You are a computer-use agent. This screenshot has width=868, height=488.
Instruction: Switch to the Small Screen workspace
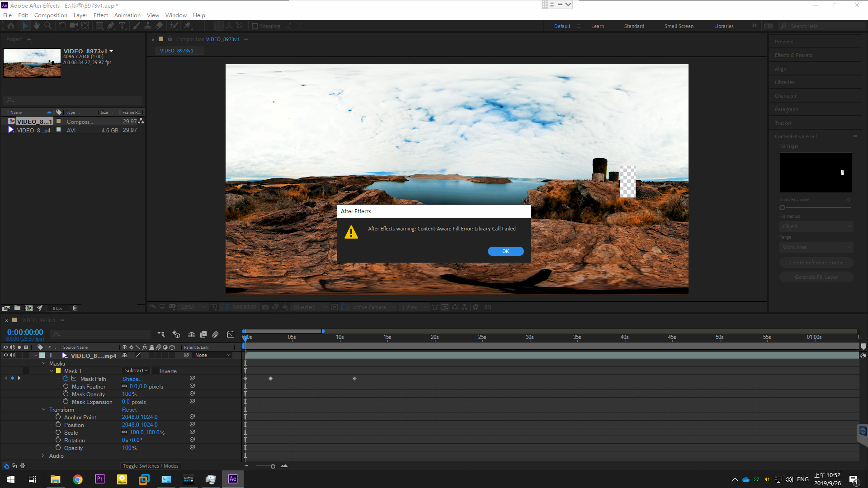pos(679,26)
